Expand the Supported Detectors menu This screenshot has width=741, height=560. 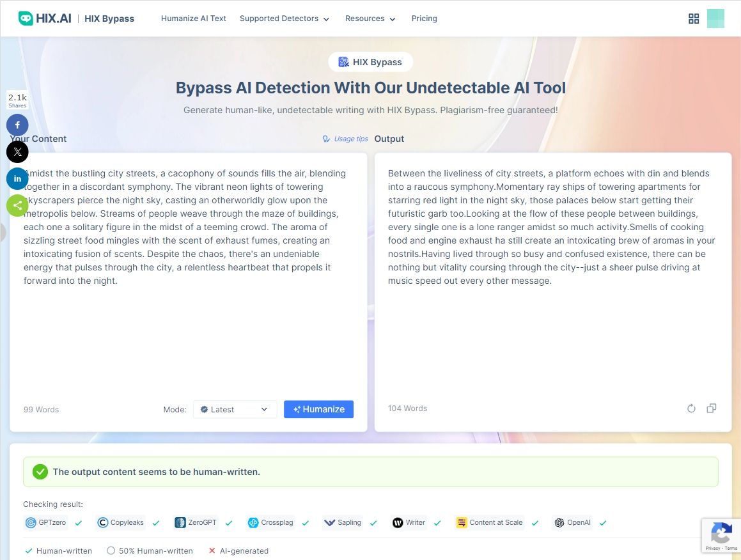click(x=284, y=19)
